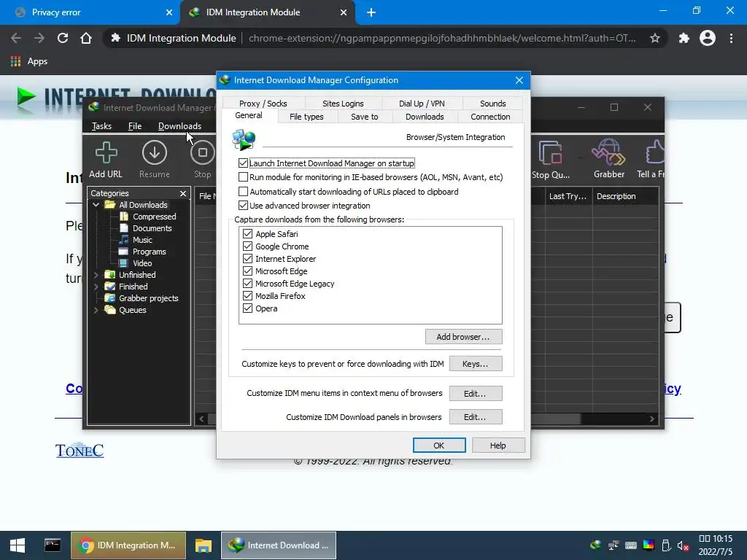Click the Keys... button

click(x=476, y=364)
